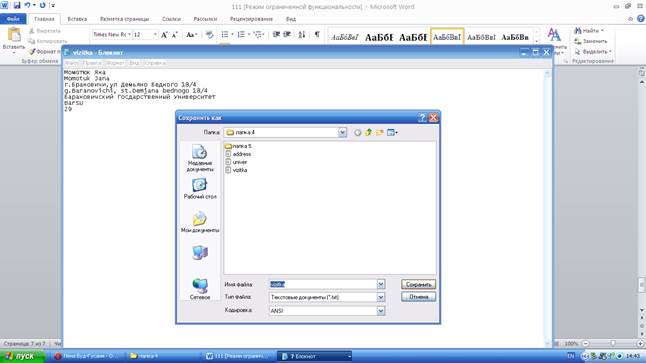
Task: Click Replace in Word's Editing group
Action: point(591,41)
